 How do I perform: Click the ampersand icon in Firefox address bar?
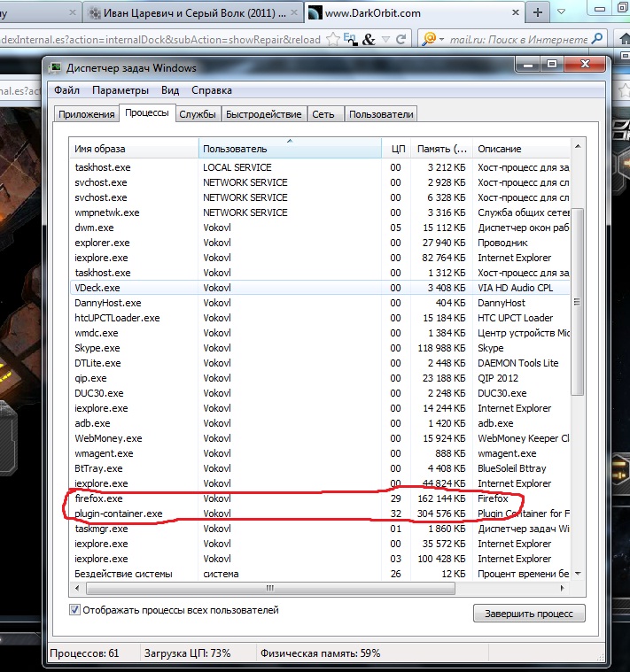pyautogui.click(x=369, y=40)
